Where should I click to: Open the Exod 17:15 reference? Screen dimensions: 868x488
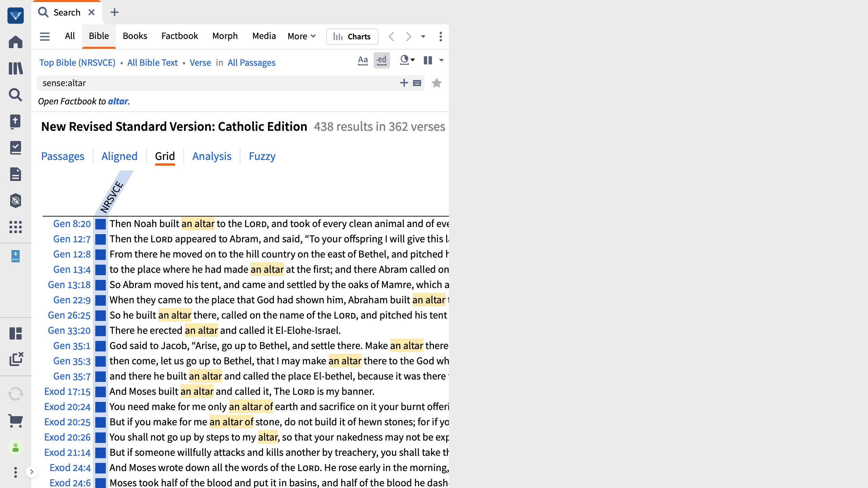(67, 391)
